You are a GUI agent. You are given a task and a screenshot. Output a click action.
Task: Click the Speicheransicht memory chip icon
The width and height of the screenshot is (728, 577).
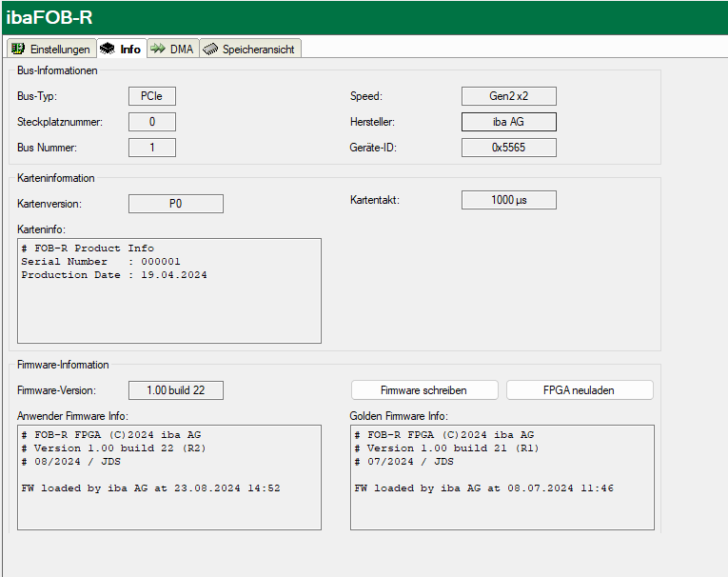pos(210,49)
